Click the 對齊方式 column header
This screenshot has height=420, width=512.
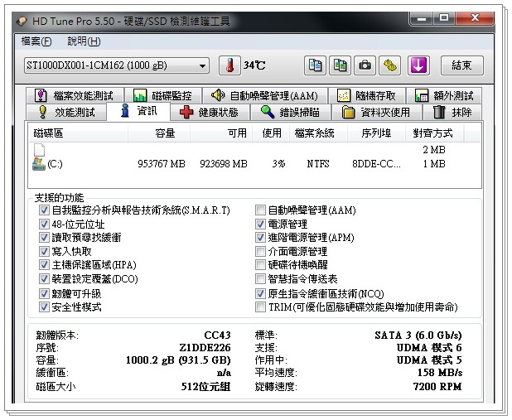pyautogui.click(x=434, y=133)
